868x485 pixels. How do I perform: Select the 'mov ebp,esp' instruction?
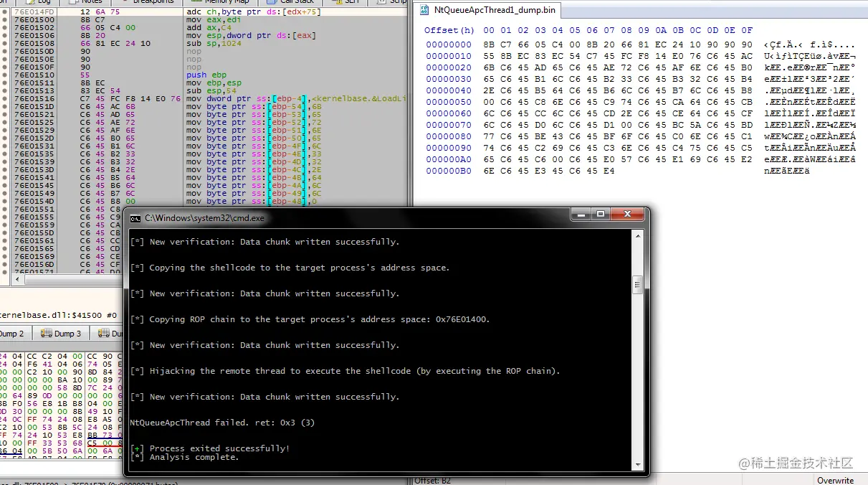214,83
